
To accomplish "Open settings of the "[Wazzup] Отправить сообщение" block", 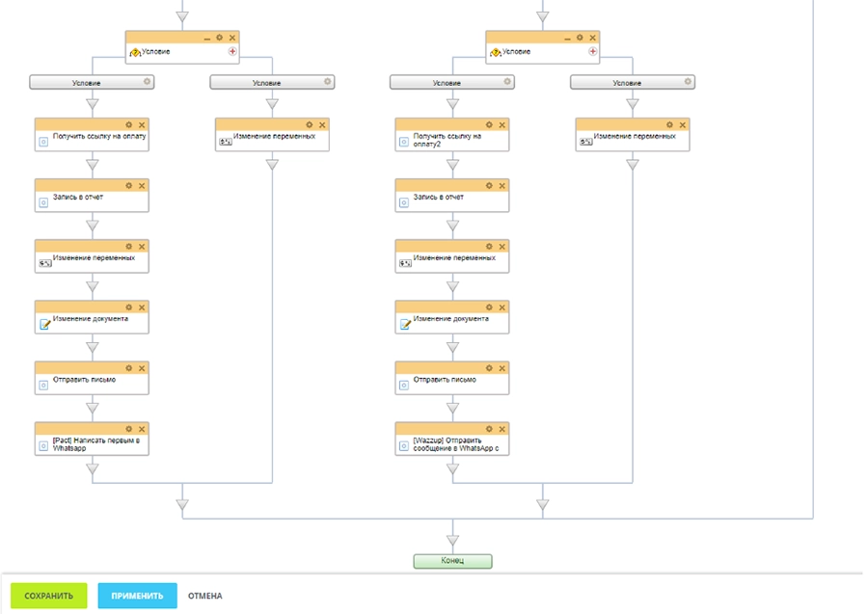I will tap(489, 428).
